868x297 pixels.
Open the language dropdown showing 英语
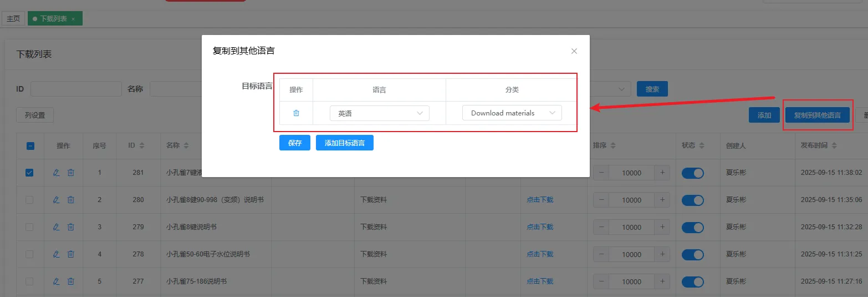379,113
